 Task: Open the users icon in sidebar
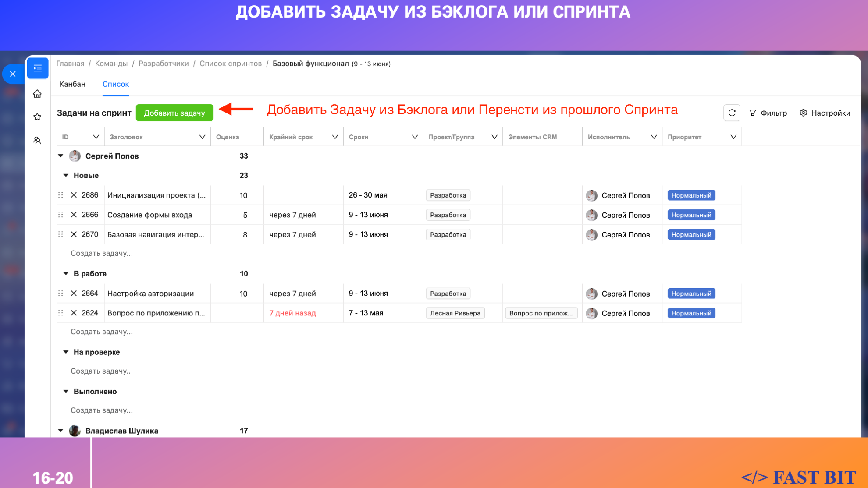tap(37, 140)
